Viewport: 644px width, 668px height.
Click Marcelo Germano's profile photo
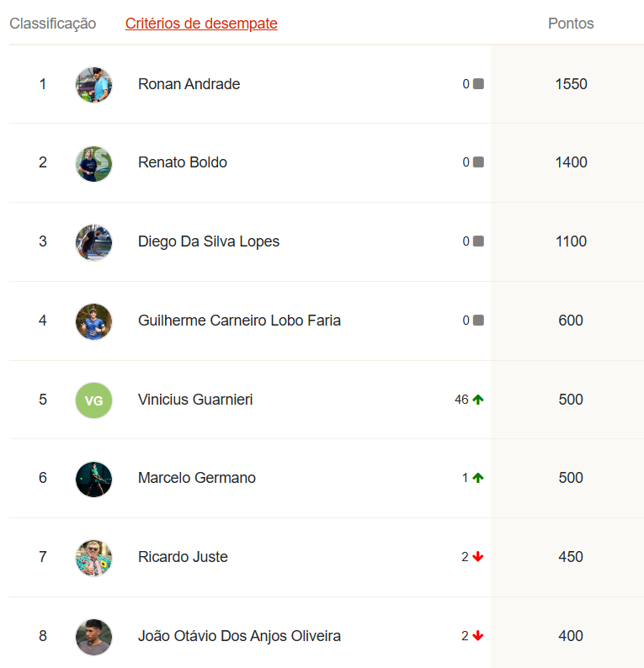tap(93, 479)
